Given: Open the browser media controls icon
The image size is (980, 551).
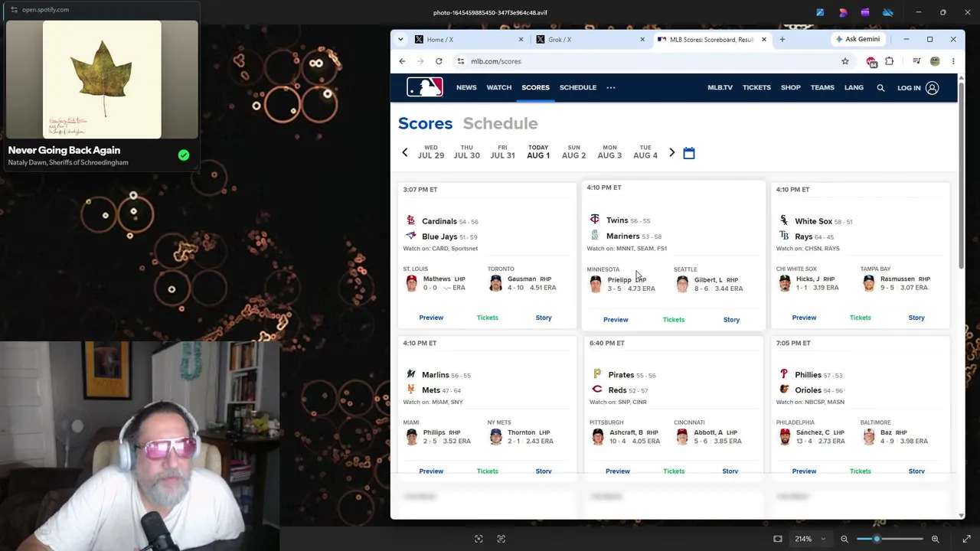Looking at the screenshot, I should point(916,61).
